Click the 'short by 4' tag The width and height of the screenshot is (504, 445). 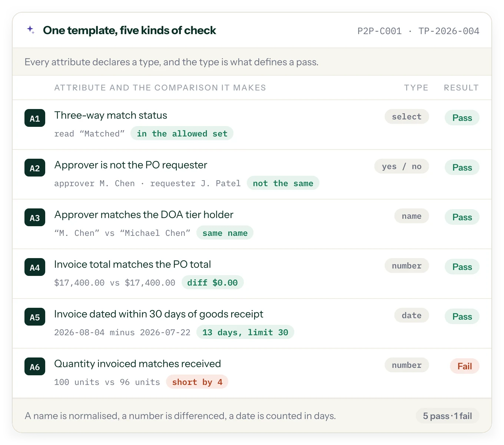[197, 382]
